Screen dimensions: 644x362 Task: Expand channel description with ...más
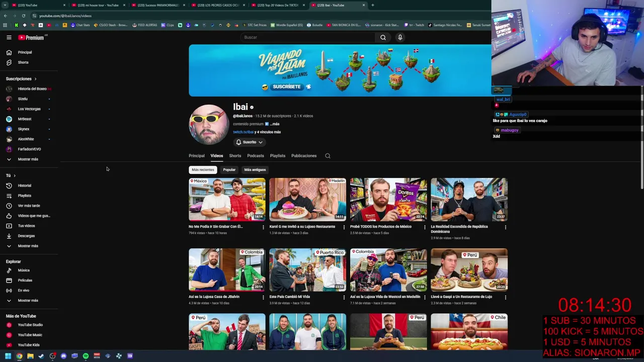[274, 124]
